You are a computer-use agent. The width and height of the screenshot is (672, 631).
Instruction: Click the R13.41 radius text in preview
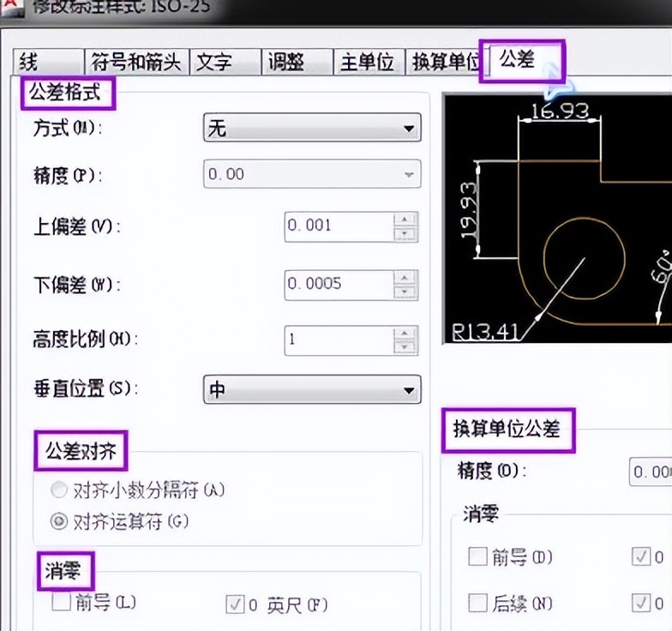click(485, 331)
